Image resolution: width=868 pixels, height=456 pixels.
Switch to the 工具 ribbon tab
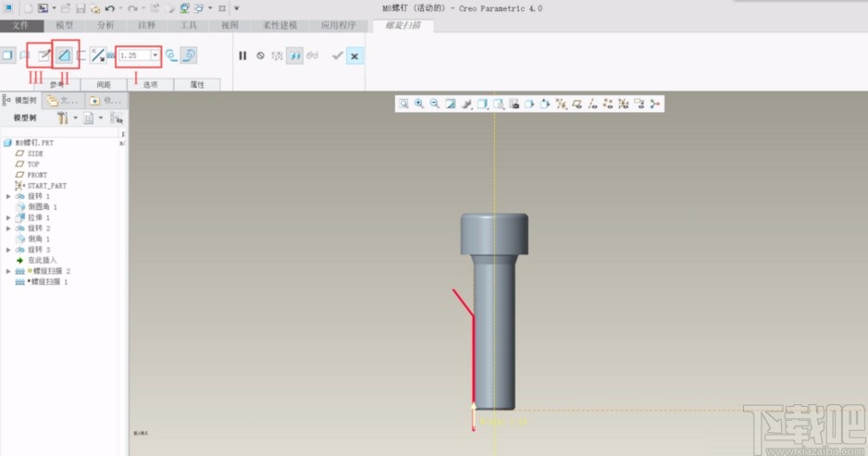[x=188, y=26]
